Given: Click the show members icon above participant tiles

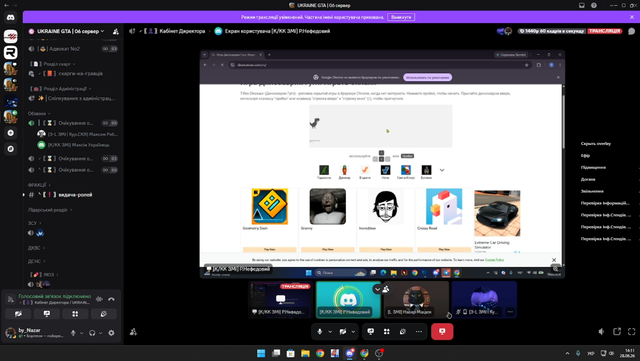Looking at the screenshot, I should coord(386,289).
